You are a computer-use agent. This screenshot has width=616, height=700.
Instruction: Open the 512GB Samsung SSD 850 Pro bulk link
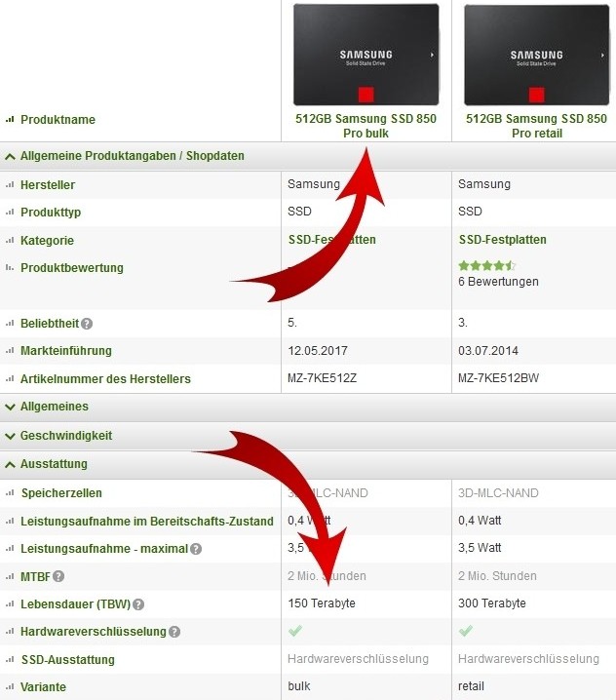366,126
